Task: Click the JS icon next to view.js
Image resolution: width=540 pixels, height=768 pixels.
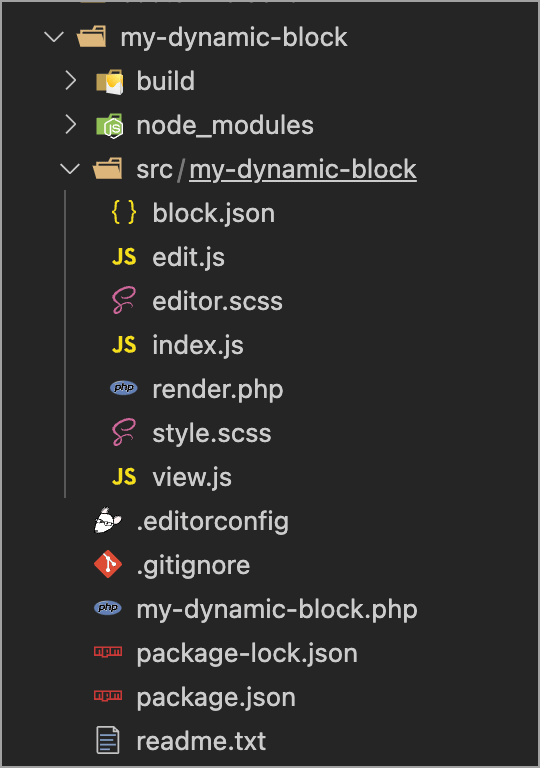Action: pyautogui.click(x=123, y=476)
